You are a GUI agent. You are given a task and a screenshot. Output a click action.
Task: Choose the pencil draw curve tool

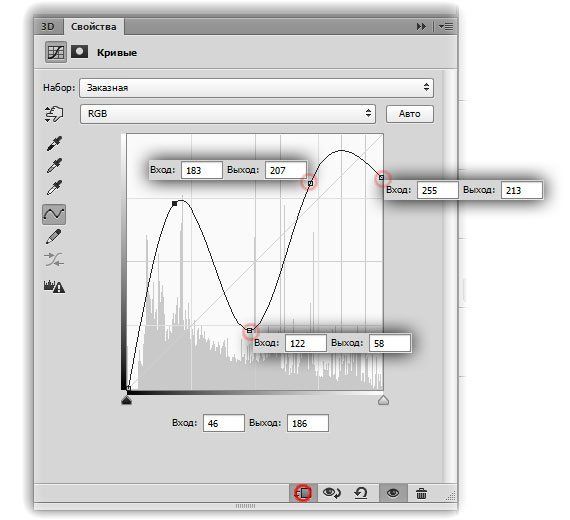[54, 237]
